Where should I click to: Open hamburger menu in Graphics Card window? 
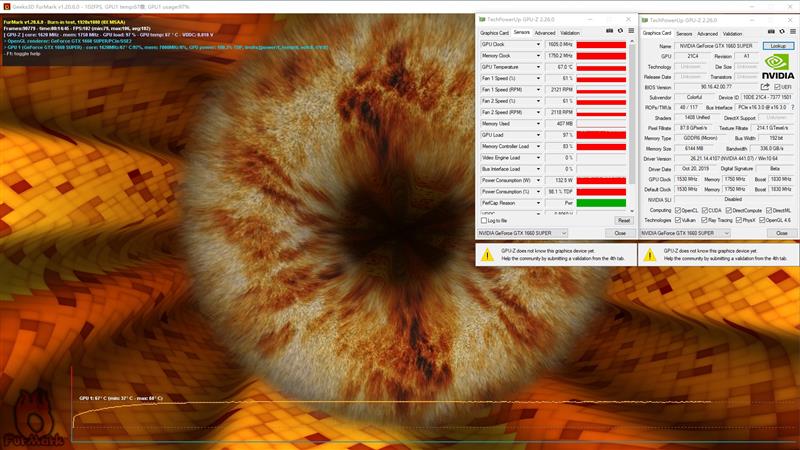(793, 32)
